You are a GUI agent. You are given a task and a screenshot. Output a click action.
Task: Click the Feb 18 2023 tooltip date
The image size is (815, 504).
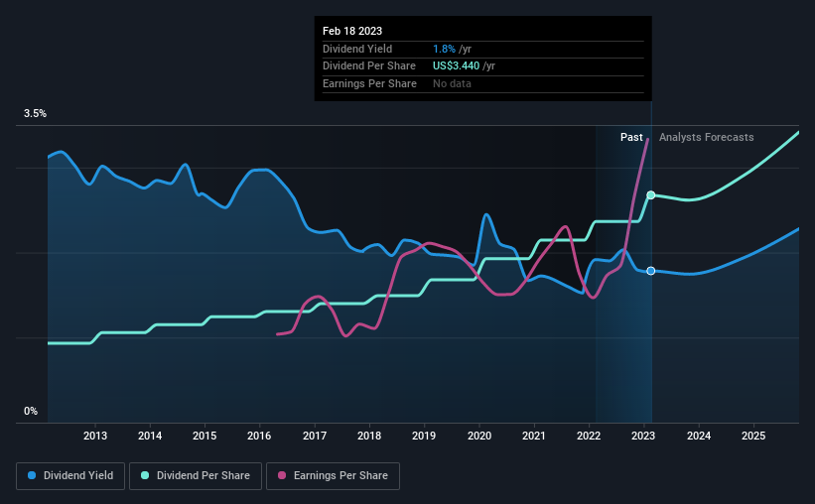coord(352,31)
